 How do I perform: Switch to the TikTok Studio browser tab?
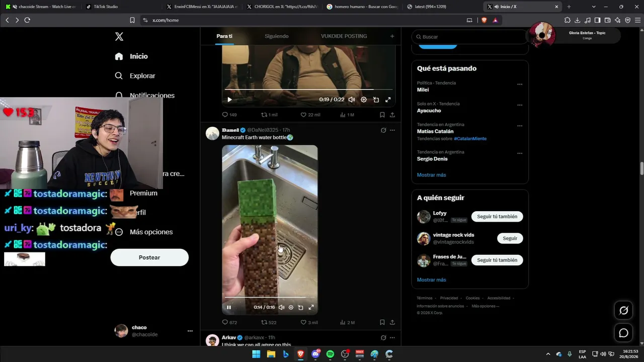pos(121,7)
